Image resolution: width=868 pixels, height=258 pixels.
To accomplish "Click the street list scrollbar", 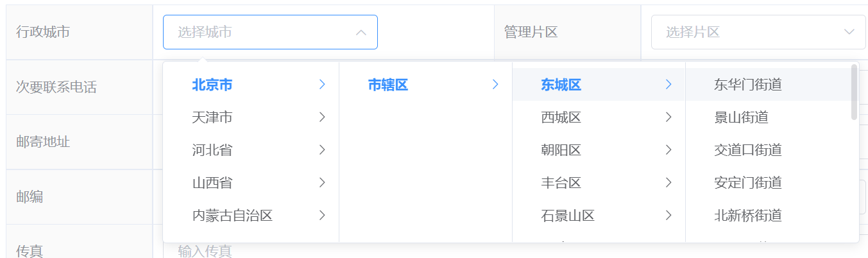I will pyautogui.click(x=854, y=92).
